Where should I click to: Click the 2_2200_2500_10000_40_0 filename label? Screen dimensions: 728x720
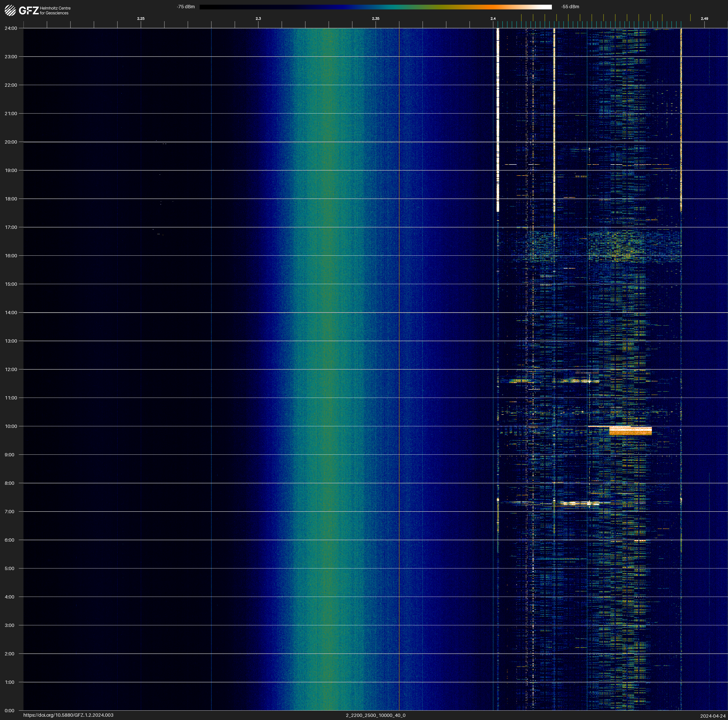pos(375,715)
